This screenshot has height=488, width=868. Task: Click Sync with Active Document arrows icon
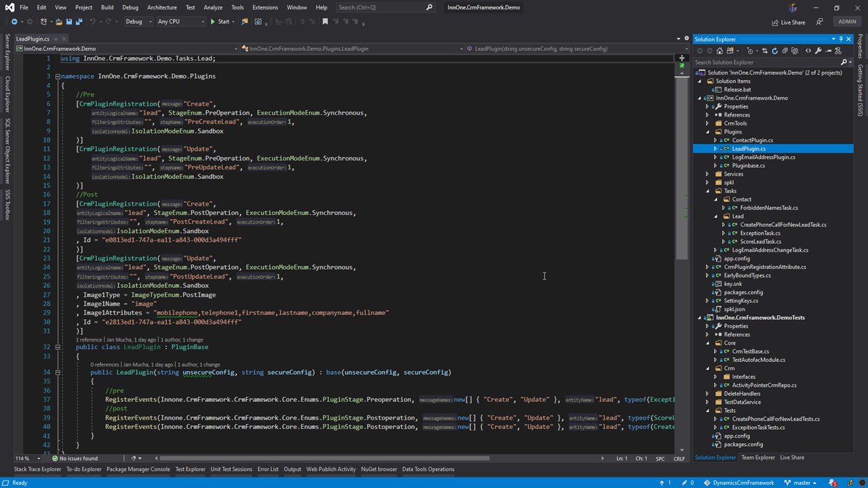[765, 51]
